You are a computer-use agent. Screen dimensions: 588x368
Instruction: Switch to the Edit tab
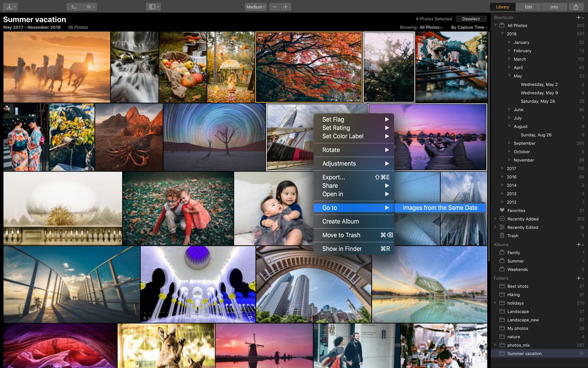click(x=528, y=7)
